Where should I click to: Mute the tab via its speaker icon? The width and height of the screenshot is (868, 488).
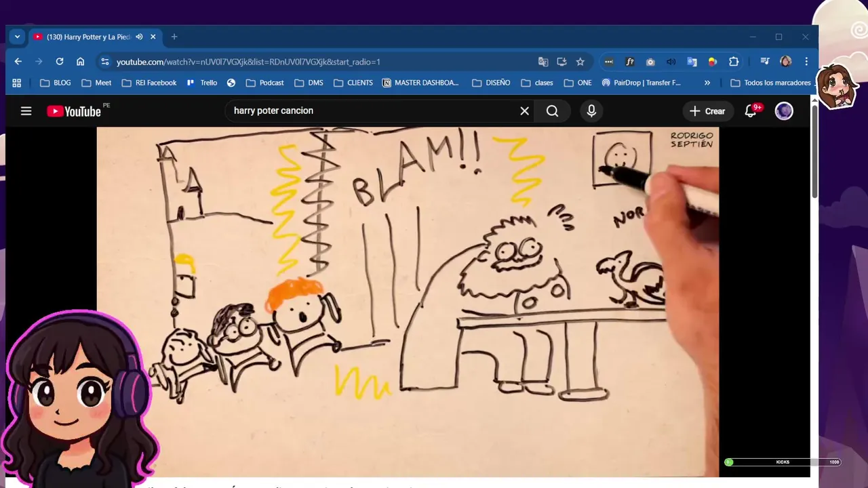[x=139, y=37]
